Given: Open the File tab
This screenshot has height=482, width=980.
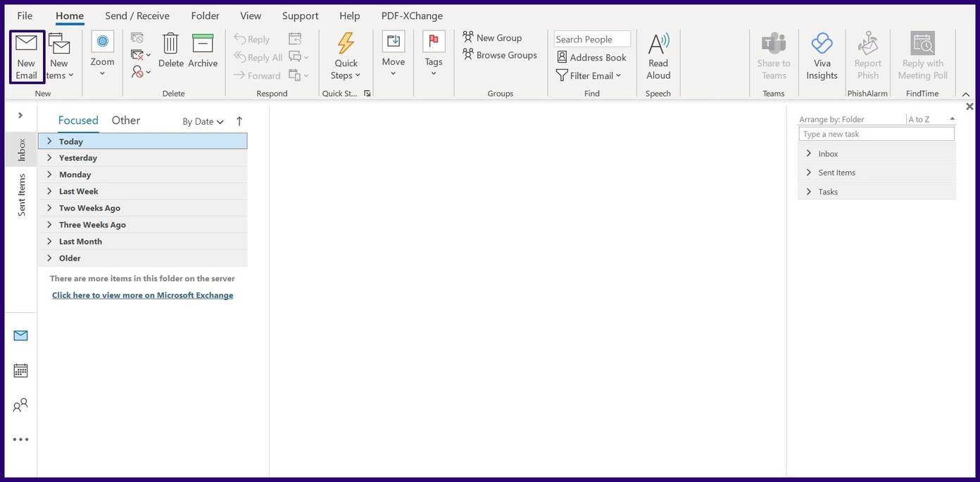Looking at the screenshot, I should (25, 16).
